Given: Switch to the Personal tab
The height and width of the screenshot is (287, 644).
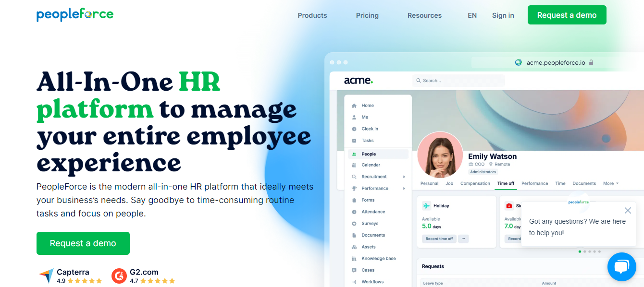Looking at the screenshot, I should point(429,183).
